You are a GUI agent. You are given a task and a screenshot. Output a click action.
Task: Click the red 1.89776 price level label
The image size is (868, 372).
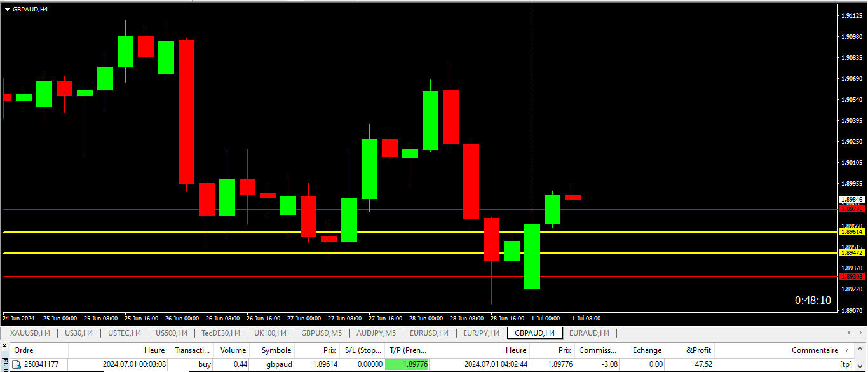pos(851,209)
